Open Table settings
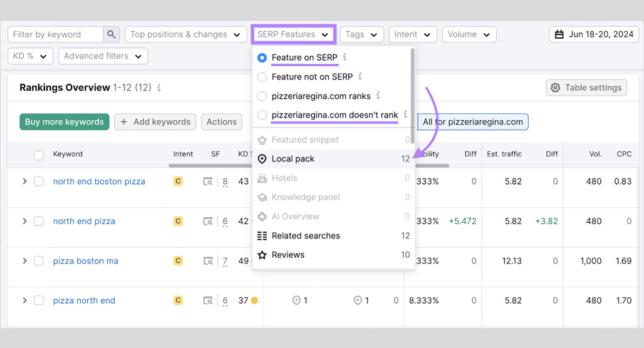 (x=586, y=88)
